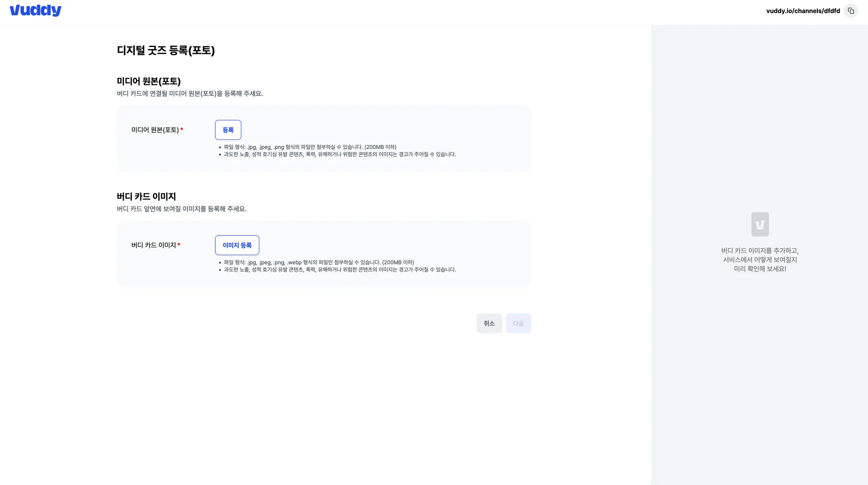
Task: Click the file format note mentioning .webp
Action: (319, 263)
